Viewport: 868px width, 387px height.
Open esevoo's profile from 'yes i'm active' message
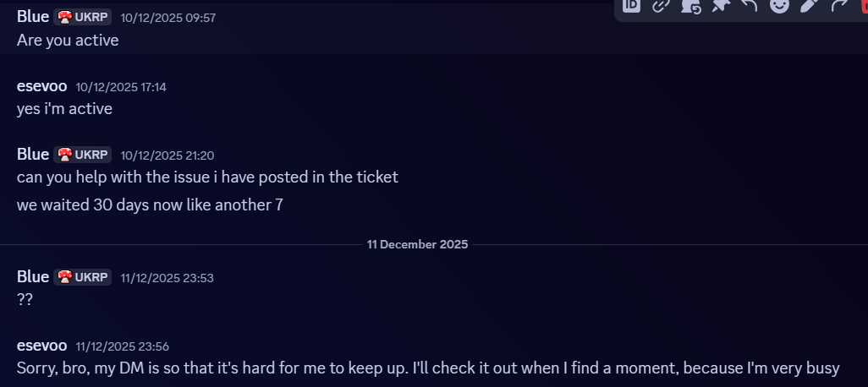pyautogui.click(x=41, y=86)
